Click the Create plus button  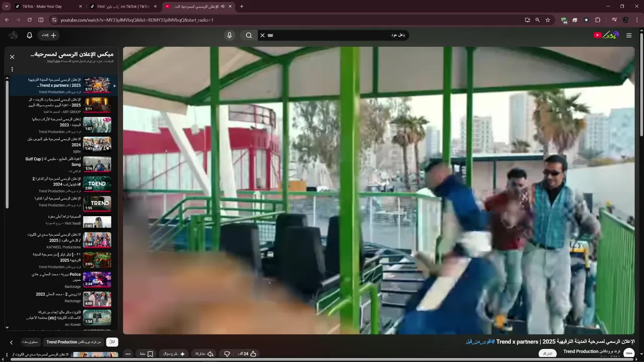pyautogui.click(x=49, y=35)
